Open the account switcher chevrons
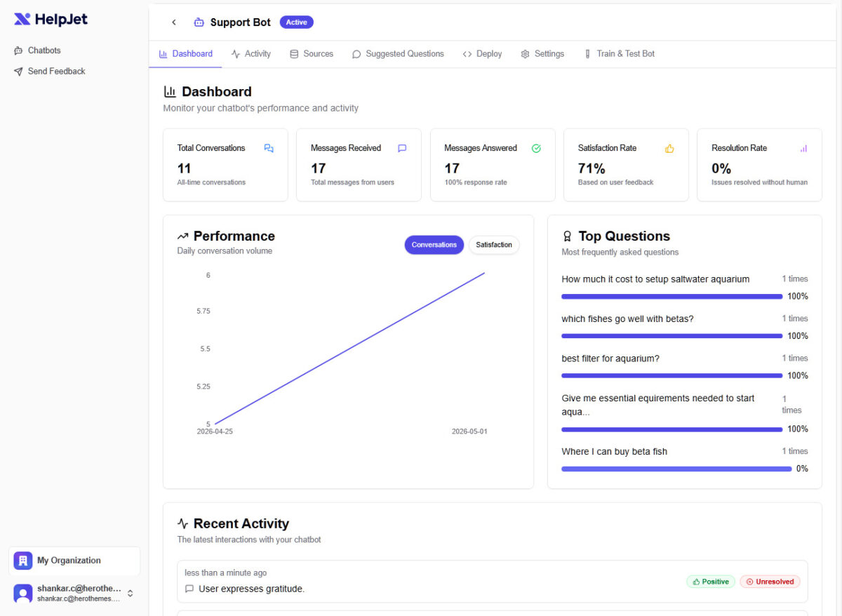The image size is (842, 616). pyautogui.click(x=130, y=594)
